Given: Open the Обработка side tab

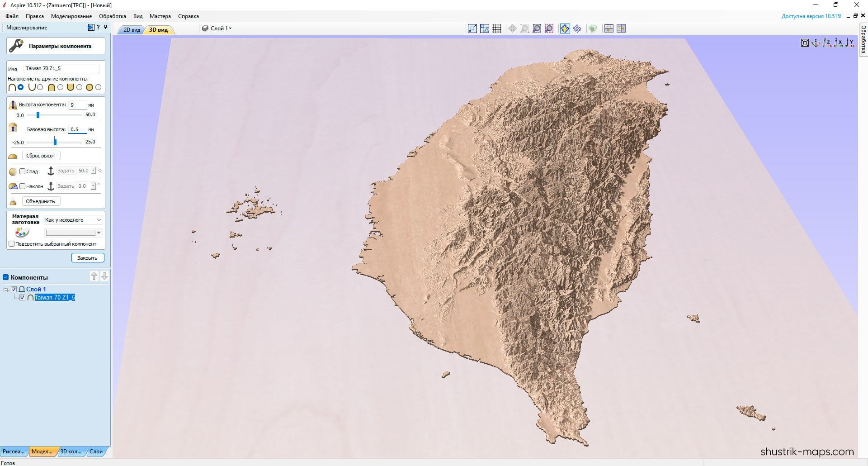Looking at the screenshot, I should coord(863,39).
